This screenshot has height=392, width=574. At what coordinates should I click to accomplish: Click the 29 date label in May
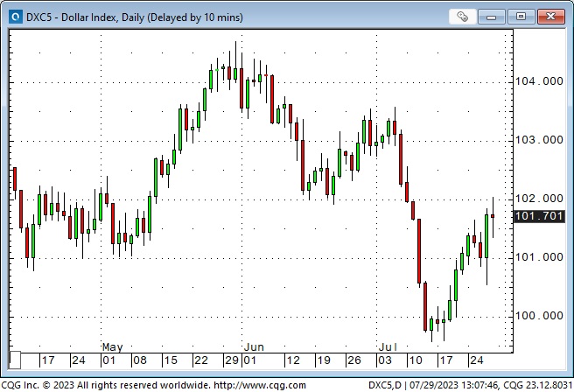tap(232, 360)
